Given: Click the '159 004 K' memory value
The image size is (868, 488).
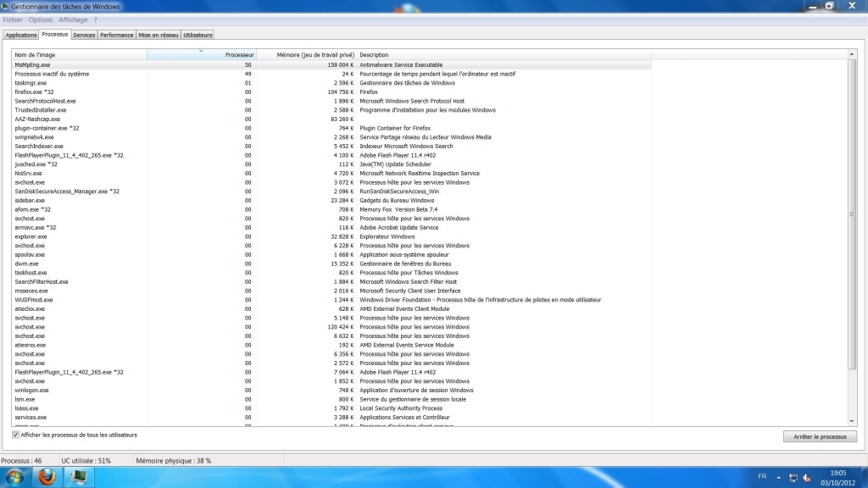Looking at the screenshot, I should pos(341,64).
